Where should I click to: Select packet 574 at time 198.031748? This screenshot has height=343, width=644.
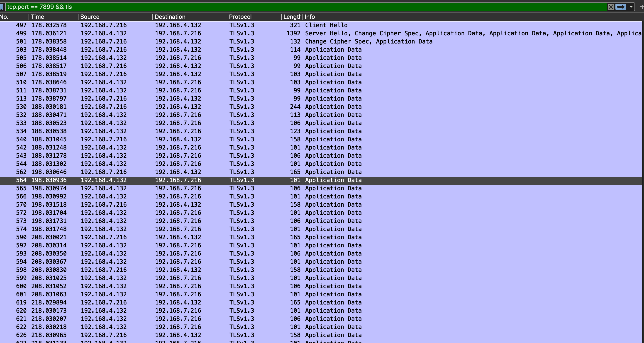pyautogui.click(x=322, y=229)
